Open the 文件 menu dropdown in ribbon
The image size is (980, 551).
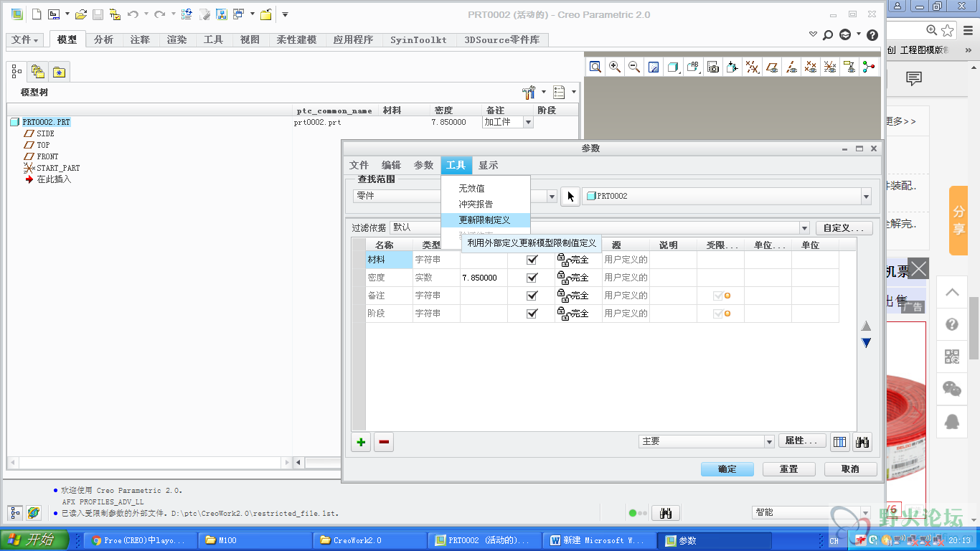click(25, 40)
